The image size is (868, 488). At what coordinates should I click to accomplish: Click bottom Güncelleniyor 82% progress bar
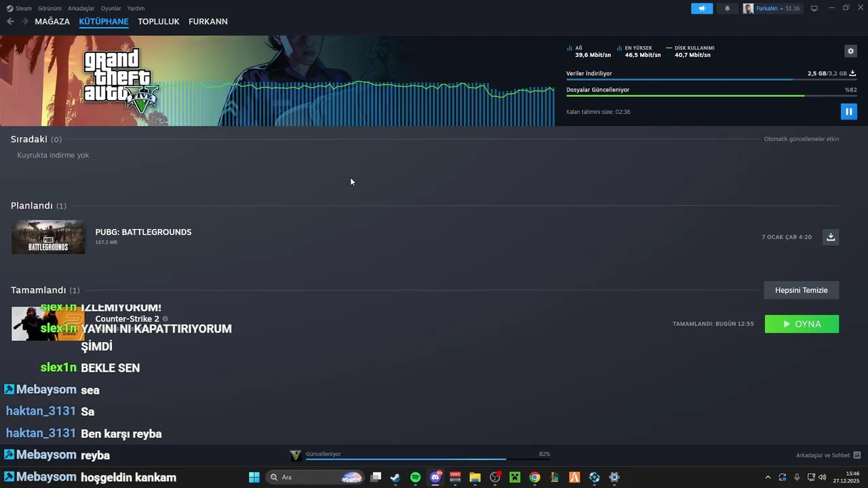click(428, 459)
